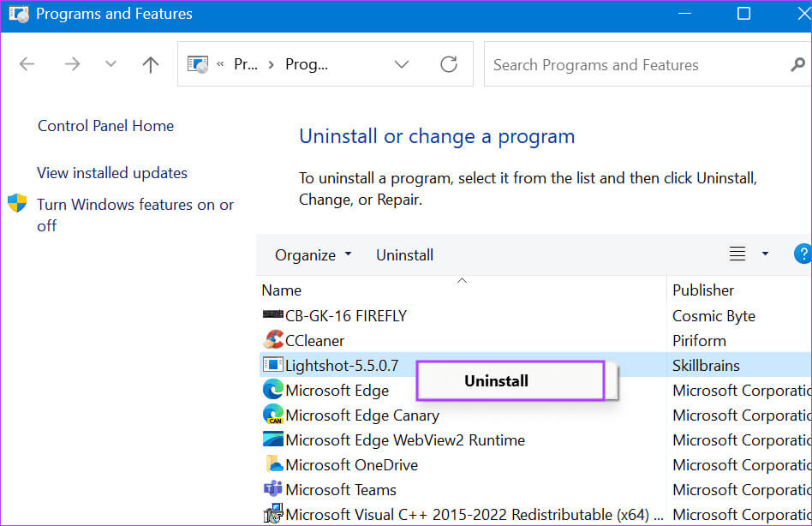Open the Organize dropdown menu
The width and height of the screenshot is (812, 526).
click(313, 254)
